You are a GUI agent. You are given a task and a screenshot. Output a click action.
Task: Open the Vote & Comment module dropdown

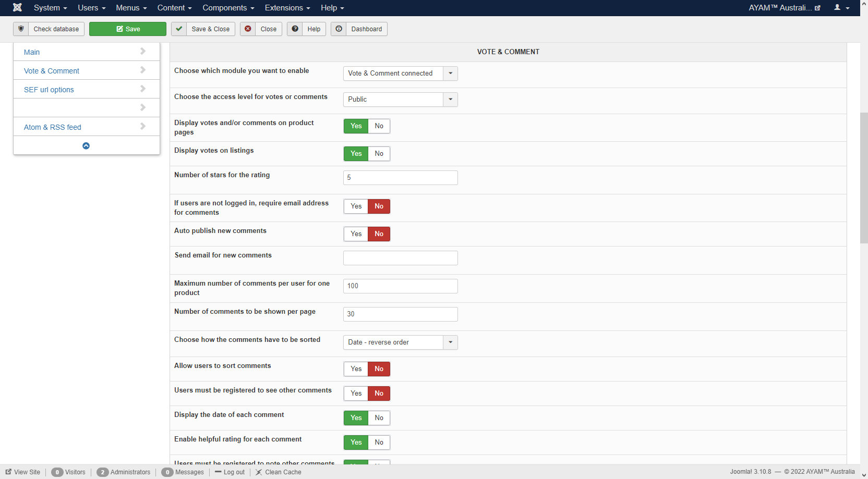401,73
